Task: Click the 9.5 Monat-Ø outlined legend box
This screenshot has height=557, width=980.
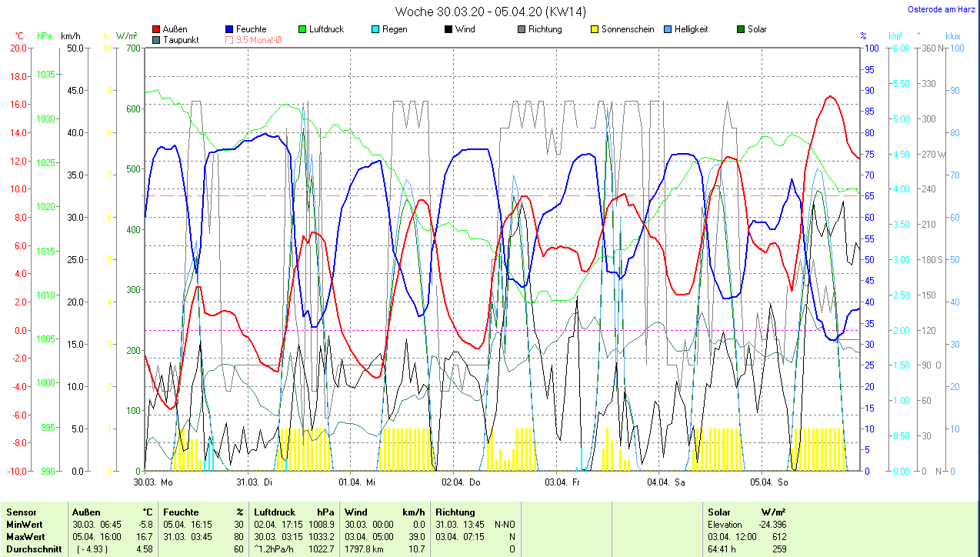Action: [x=229, y=39]
